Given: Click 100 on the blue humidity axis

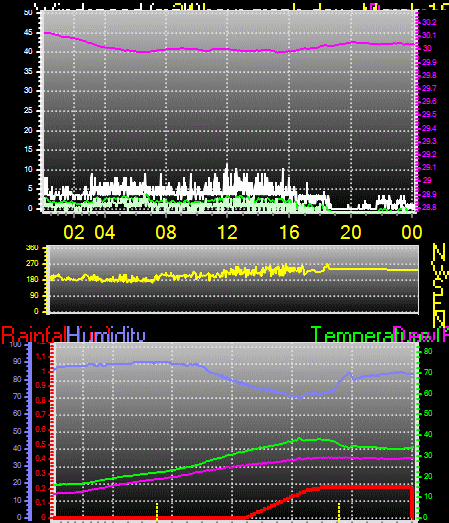Looking at the screenshot, I should (16, 345).
